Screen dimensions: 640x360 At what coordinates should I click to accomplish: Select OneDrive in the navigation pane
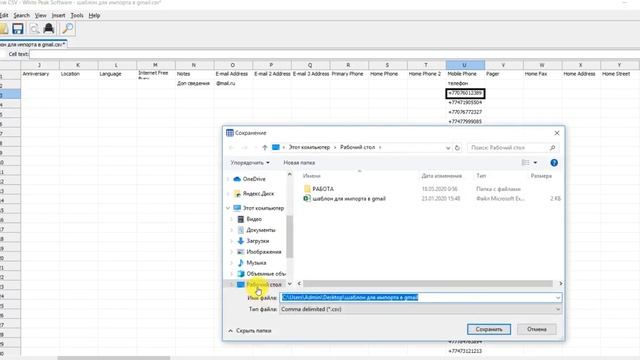pyautogui.click(x=253, y=179)
